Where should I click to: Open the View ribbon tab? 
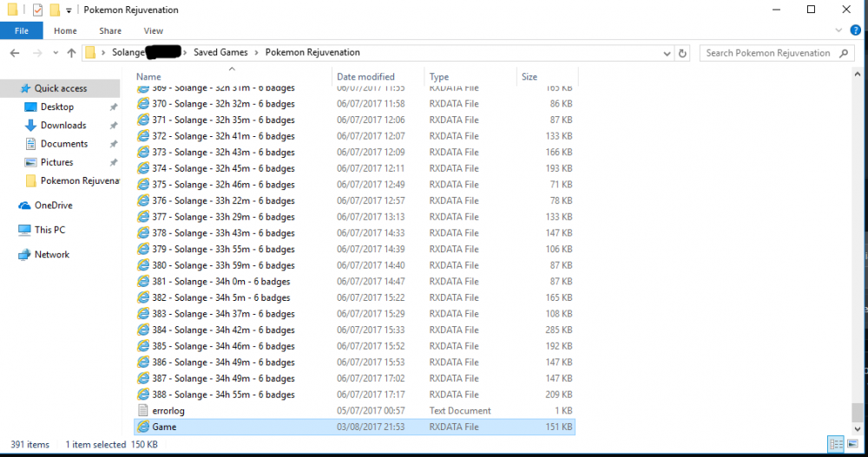(x=154, y=31)
